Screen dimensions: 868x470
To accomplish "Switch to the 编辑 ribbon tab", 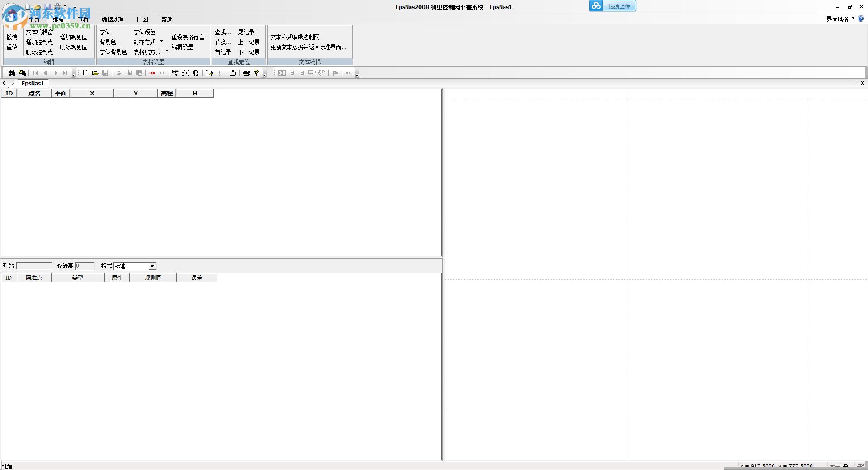I will point(59,19).
